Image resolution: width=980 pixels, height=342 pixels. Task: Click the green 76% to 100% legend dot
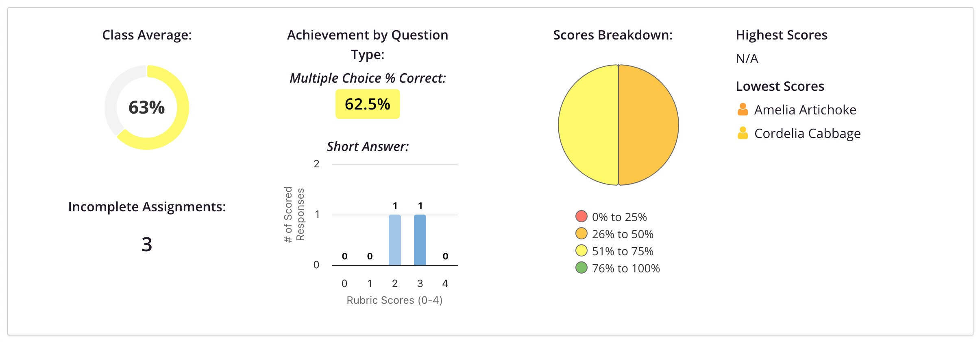tap(581, 267)
